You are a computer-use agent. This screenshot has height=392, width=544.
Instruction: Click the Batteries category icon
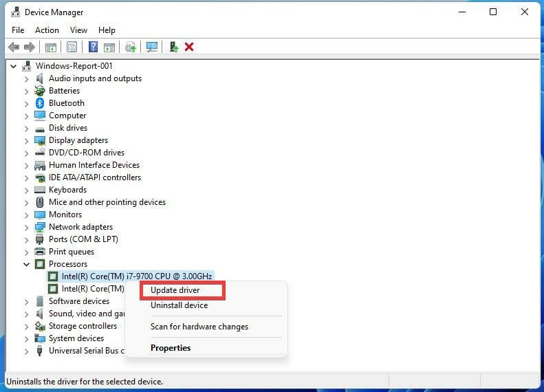[40, 91]
